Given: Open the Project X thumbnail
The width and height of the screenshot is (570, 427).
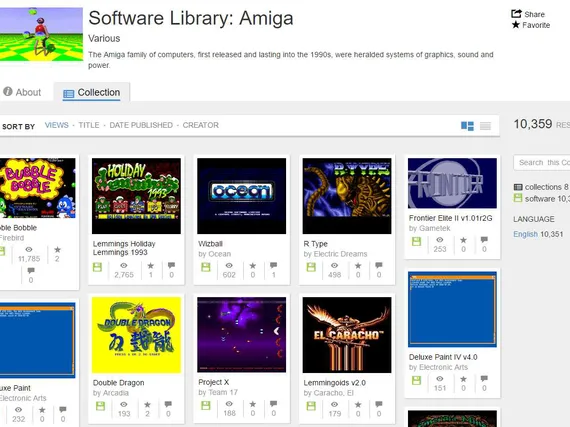Looking at the screenshot, I should tap(242, 335).
